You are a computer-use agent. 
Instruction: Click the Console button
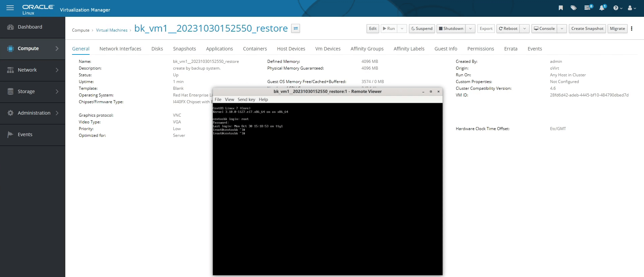pos(544,29)
